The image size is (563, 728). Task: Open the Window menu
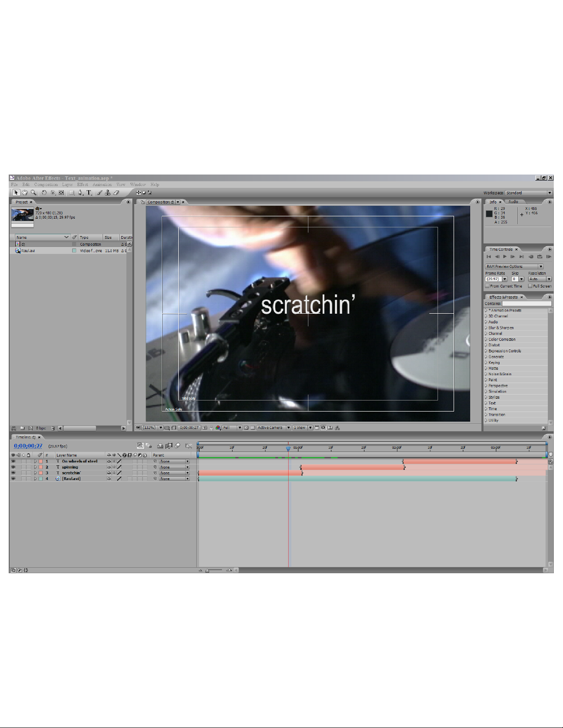[138, 185]
